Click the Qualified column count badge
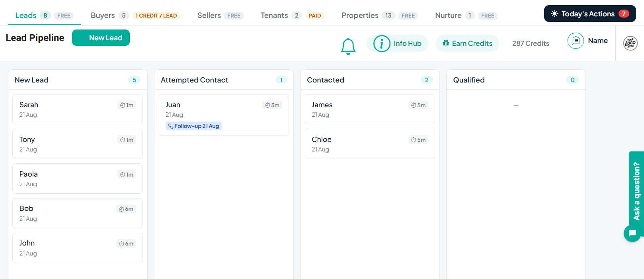Image resolution: width=644 pixels, height=279 pixels. (572, 80)
